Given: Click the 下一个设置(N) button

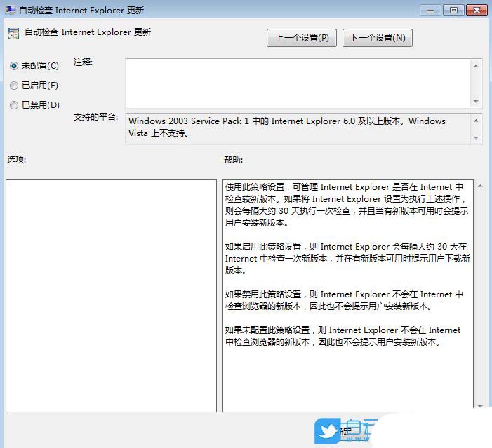Looking at the screenshot, I should [x=378, y=38].
